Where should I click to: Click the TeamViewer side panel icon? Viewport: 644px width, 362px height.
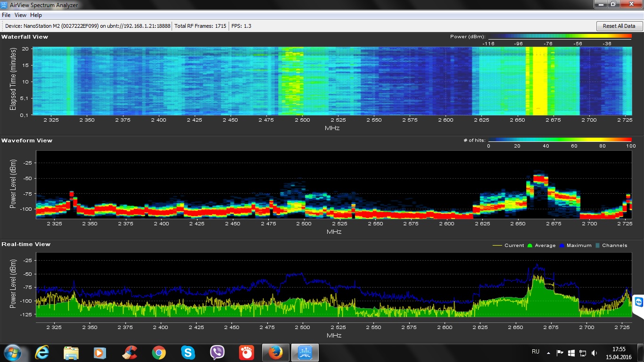pyautogui.click(x=639, y=303)
